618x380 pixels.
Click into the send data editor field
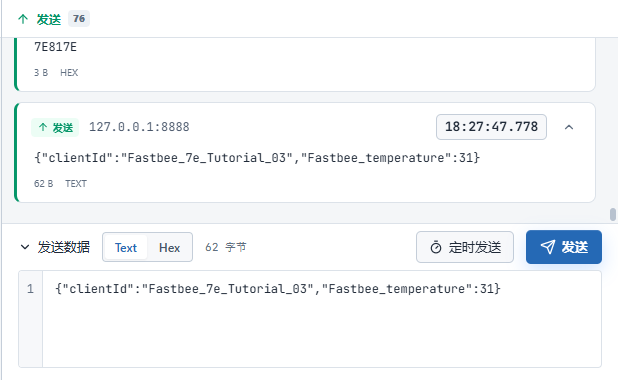(x=322, y=319)
